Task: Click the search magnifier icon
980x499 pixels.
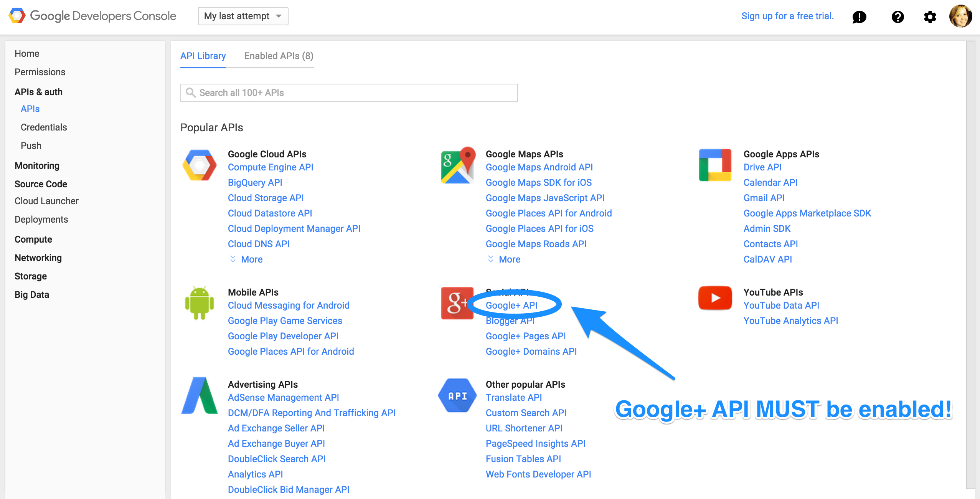Action: tap(190, 93)
